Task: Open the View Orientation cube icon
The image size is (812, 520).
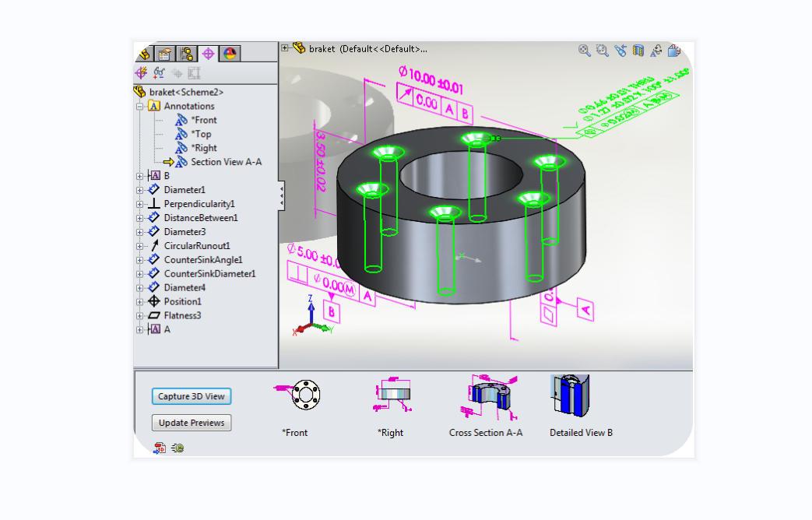Action: click(x=674, y=51)
